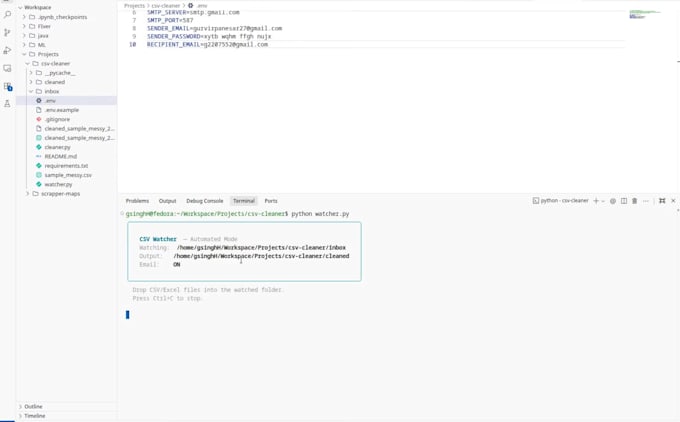Collapse the inbox folder
Screen dimensions: 680x422
tap(31, 92)
